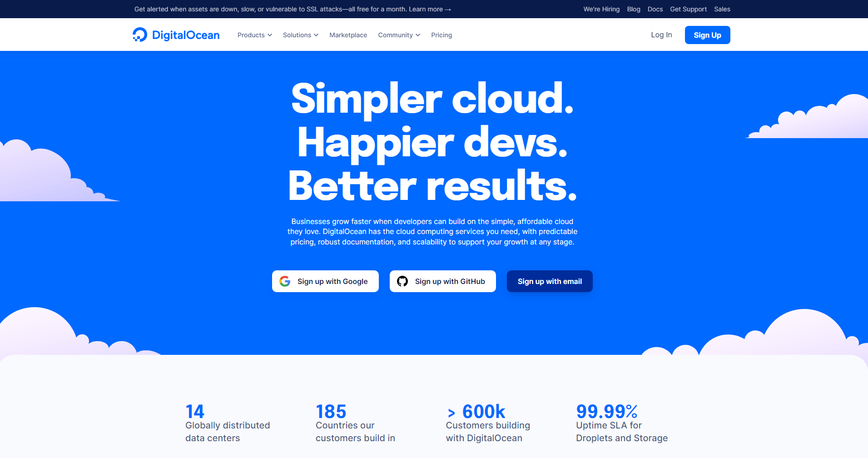
Task: Expand the Solutions dropdown menu
Action: [x=301, y=35]
